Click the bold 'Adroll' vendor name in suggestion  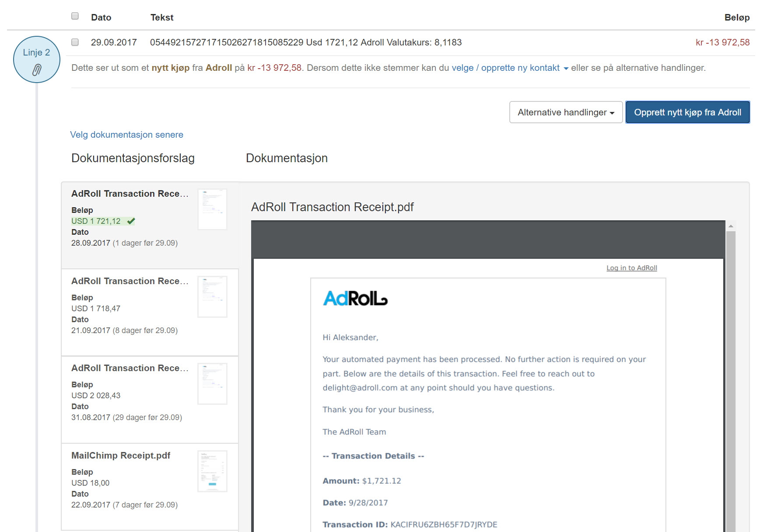(219, 68)
